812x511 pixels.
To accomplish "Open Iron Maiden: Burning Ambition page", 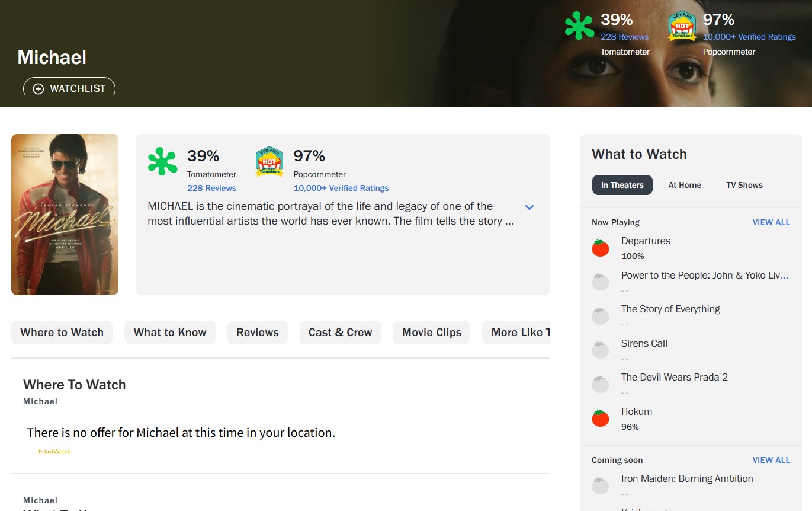I will (687, 478).
